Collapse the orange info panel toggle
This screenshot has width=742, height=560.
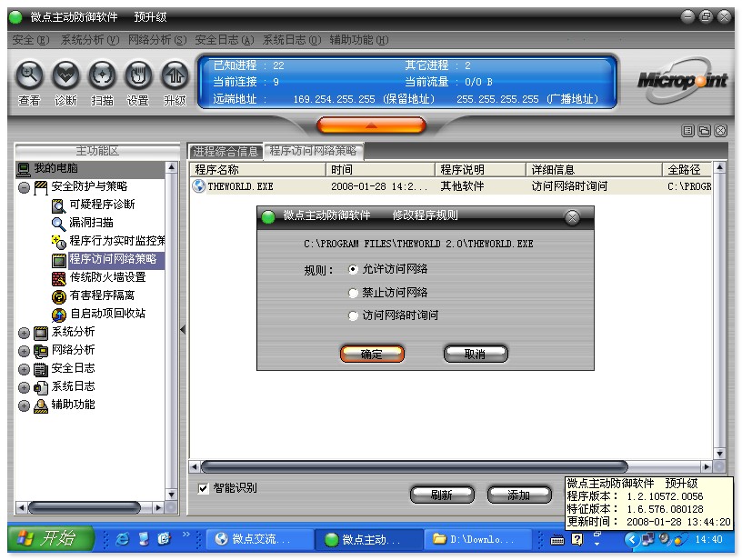372,125
